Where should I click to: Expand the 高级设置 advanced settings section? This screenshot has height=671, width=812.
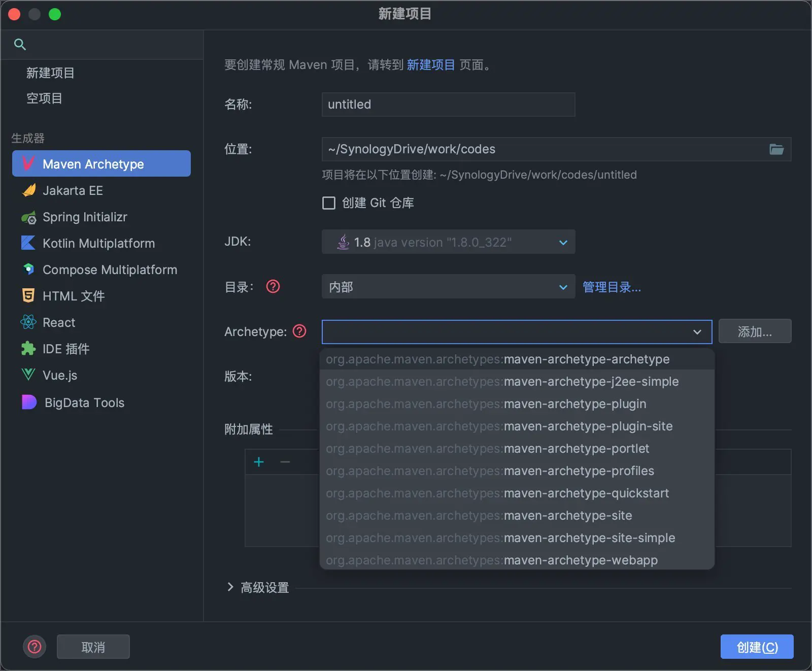[230, 587]
